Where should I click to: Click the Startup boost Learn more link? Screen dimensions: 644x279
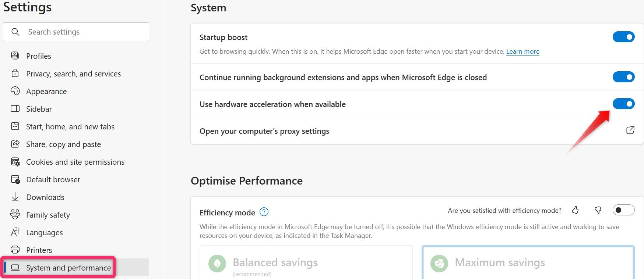point(522,51)
